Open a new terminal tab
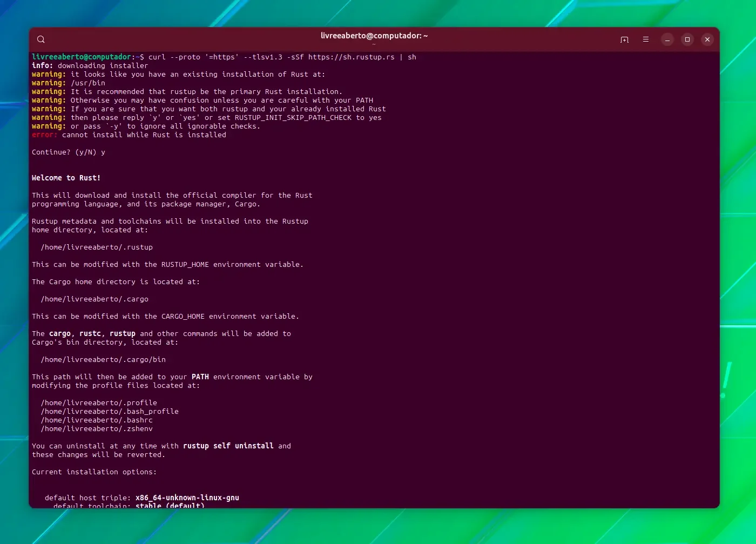Screen dimensions: 756x544 [624, 39]
